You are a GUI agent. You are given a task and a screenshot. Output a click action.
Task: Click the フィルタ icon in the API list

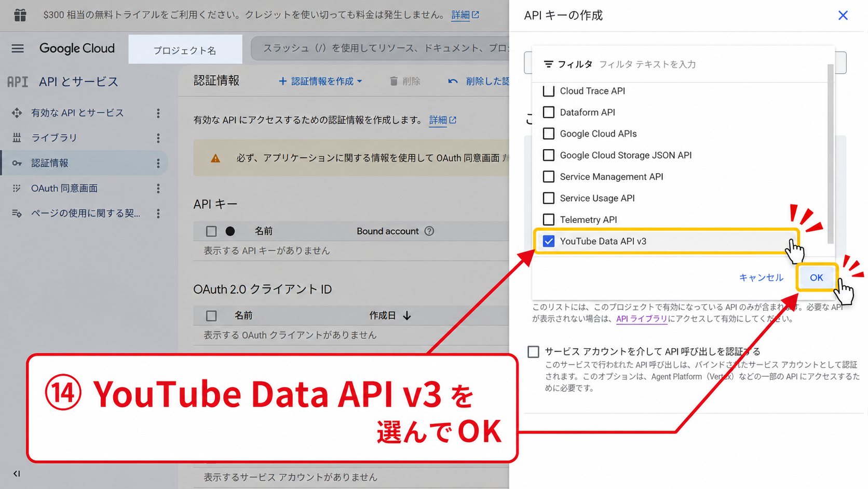click(548, 64)
